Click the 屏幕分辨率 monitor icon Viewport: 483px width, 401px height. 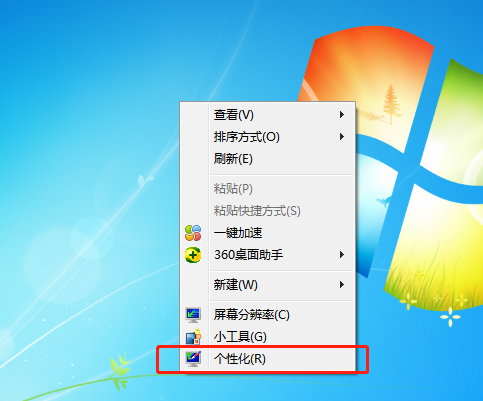tap(193, 315)
